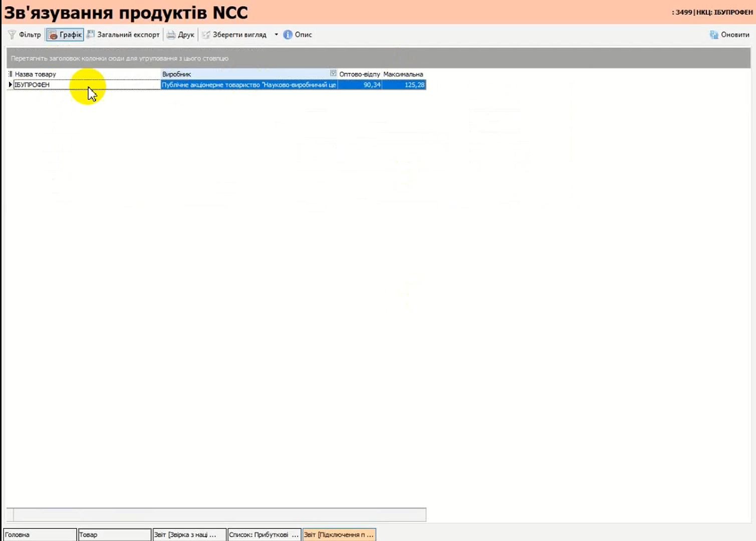Open the Список: Прибуткові tab

(264, 534)
